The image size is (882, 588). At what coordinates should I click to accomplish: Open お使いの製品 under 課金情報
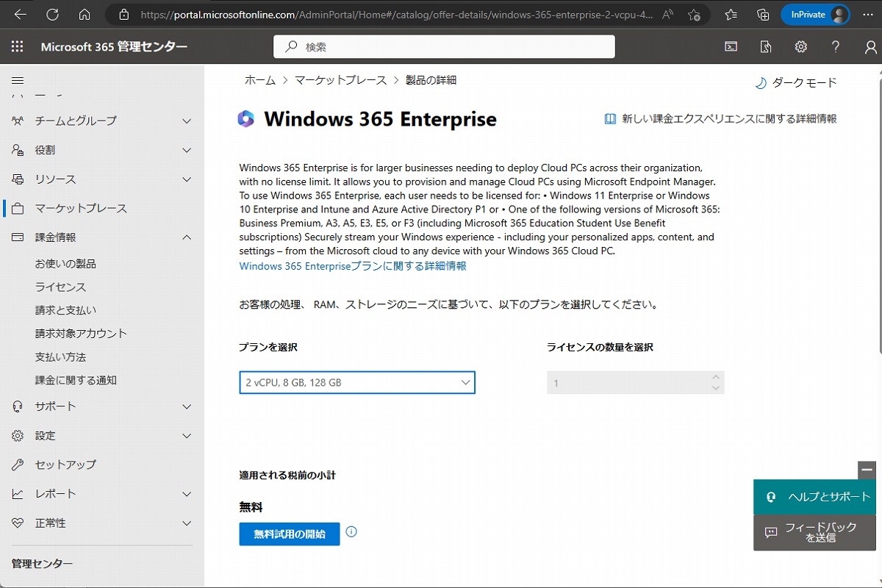point(65,263)
